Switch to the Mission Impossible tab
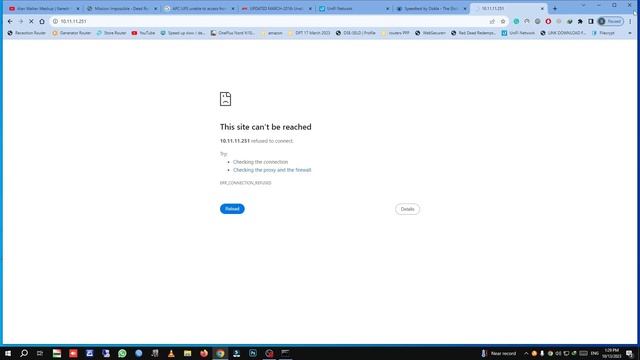The height and width of the screenshot is (360, 640). click(121, 8)
